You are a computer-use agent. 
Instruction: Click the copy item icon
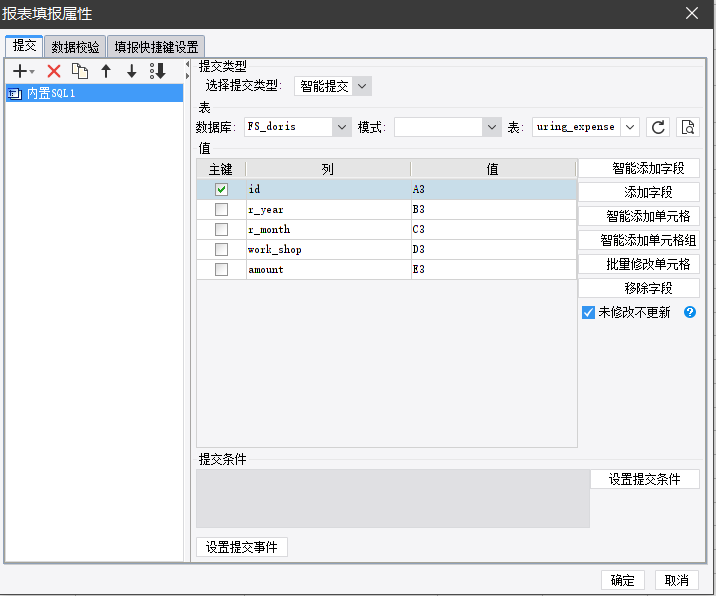pos(80,71)
